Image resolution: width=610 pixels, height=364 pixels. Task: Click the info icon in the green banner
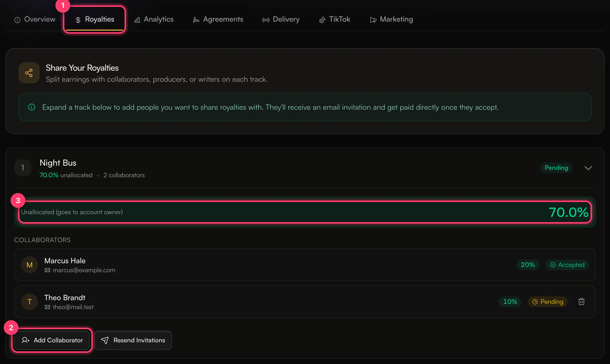pos(32,107)
